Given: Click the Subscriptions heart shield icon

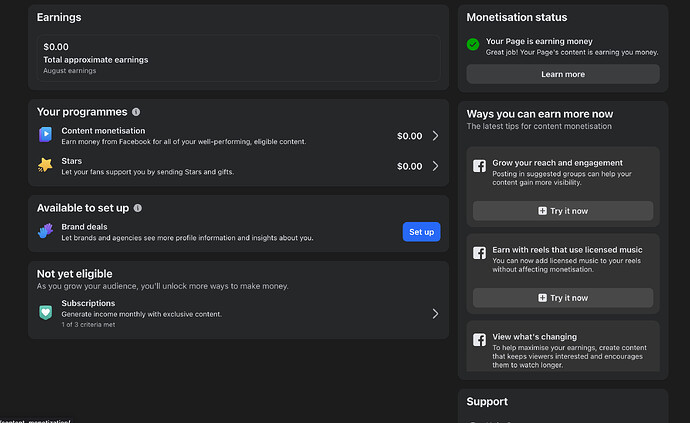Looking at the screenshot, I should coord(45,313).
